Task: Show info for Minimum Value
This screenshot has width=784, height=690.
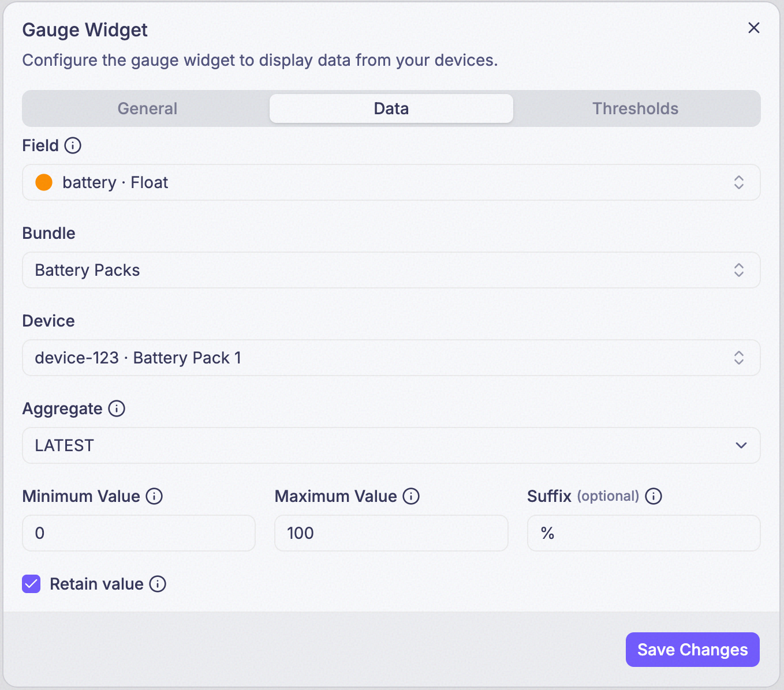Action: tap(154, 496)
